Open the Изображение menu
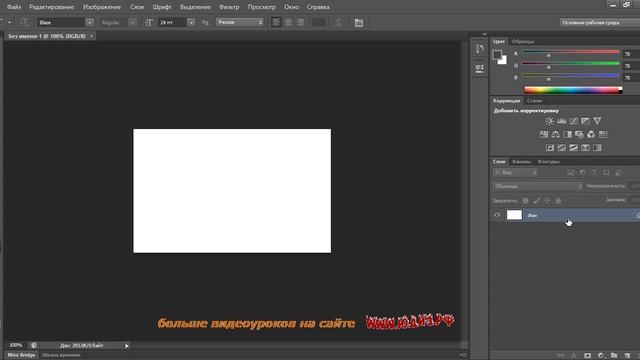This screenshot has height=360, width=640. (102, 7)
